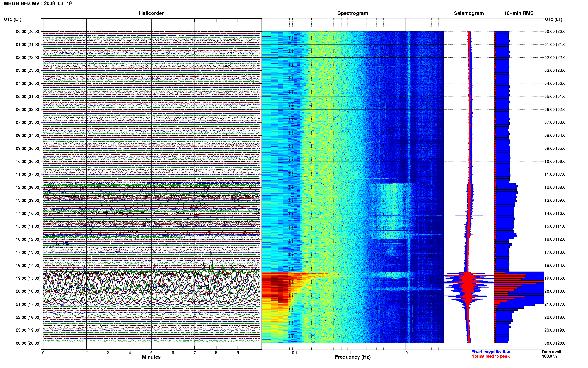Click the 'UTC (LT)' label beside the RMS panel
Viewport: 588px width, 368px height.
(x=553, y=19)
